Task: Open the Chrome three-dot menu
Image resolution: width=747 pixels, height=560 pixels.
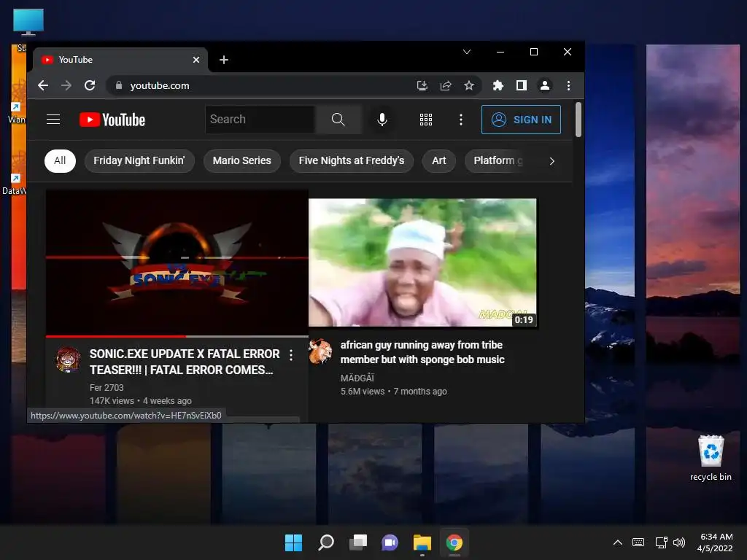Action: [568, 86]
